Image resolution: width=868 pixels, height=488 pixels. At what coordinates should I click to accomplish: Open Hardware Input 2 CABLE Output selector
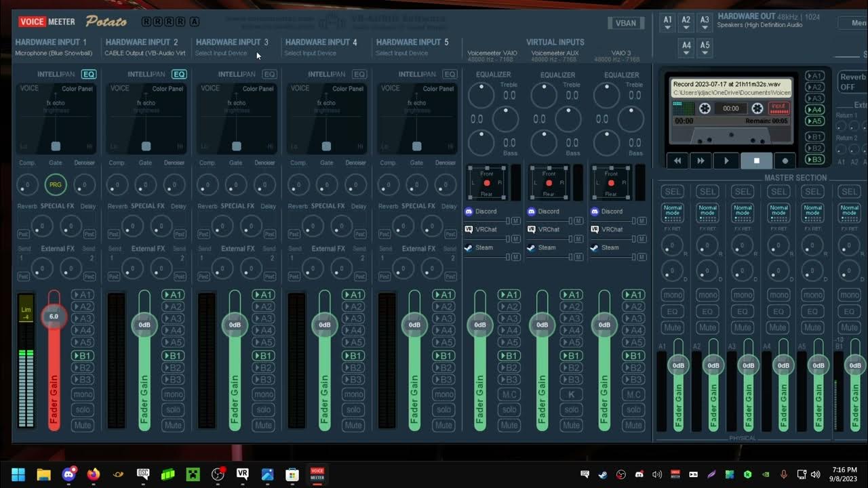(145, 53)
